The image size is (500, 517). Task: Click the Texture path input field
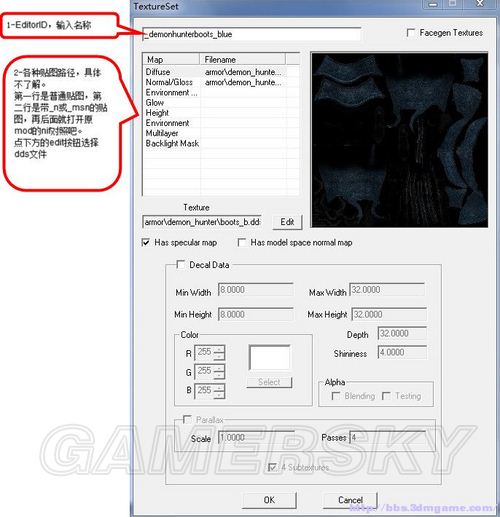202,222
